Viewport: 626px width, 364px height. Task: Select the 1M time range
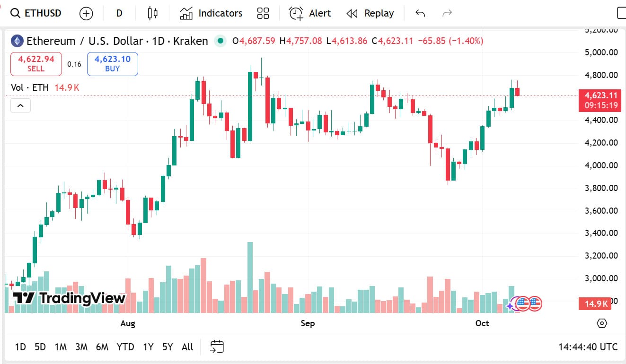pyautogui.click(x=61, y=347)
